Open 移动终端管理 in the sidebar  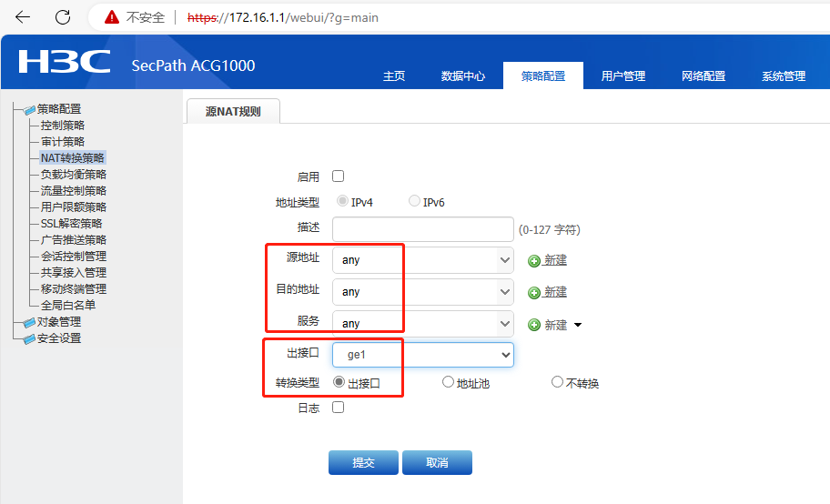tap(74, 289)
